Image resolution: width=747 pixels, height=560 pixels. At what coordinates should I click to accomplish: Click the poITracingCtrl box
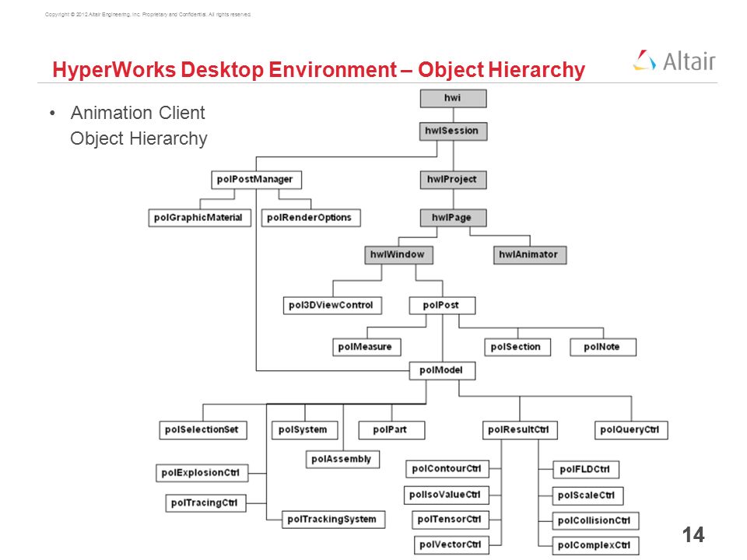pyautogui.click(x=205, y=503)
